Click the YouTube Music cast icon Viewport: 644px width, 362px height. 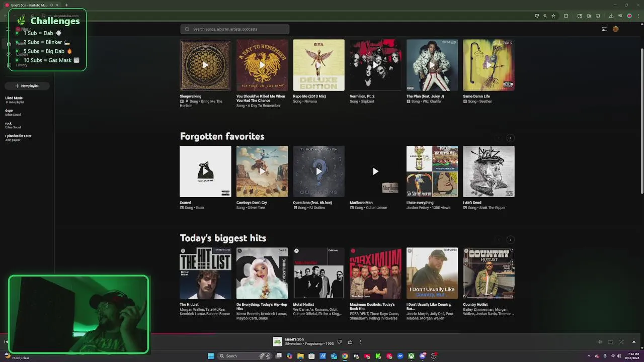605,29
